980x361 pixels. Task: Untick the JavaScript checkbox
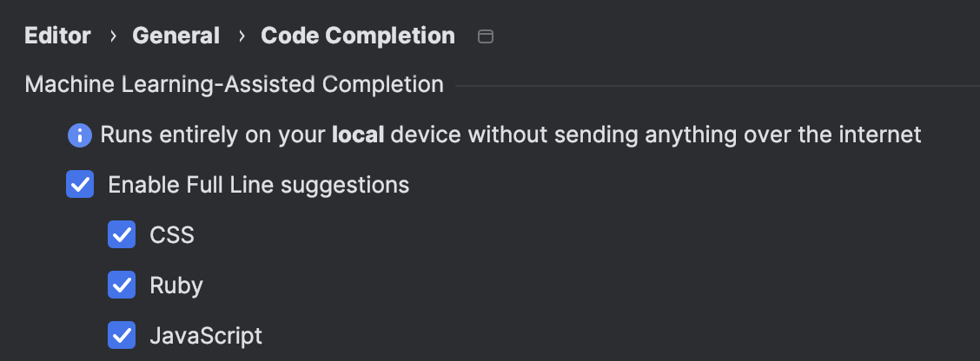pyautogui.click(x=122, y=336)
